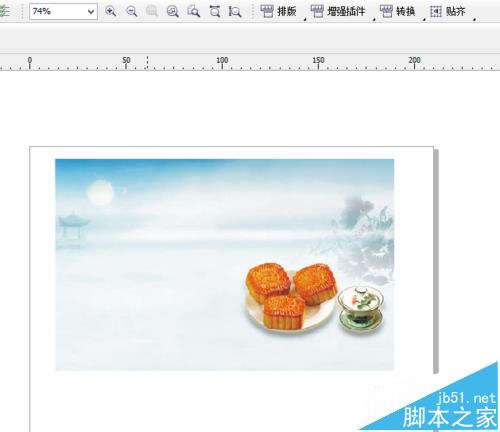
Task: Click the greyed Zoom to Selected icon
Action: pyautogui.click(x=152, y=12)
